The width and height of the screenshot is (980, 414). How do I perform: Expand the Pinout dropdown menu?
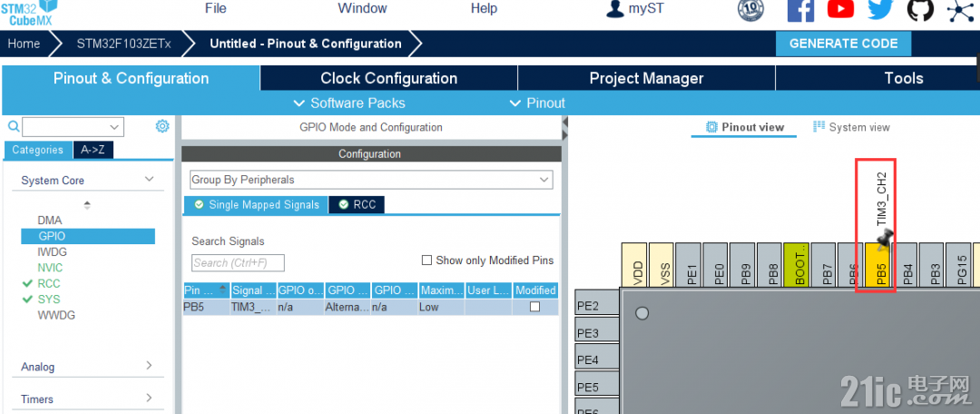click(537, 103)
